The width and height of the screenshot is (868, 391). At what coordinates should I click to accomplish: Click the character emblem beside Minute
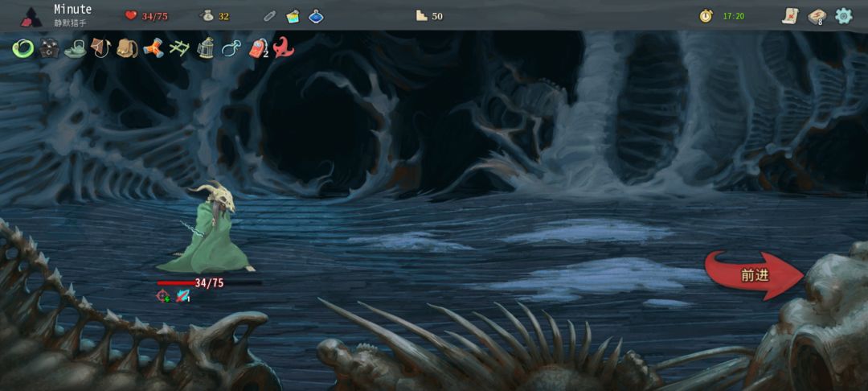click(31, 17)
